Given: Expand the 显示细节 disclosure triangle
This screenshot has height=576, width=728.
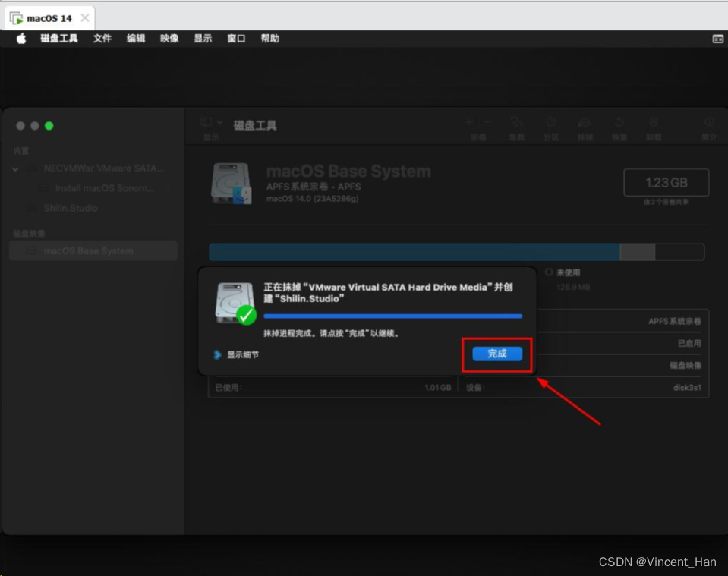Looking at the screenshot, I should [217, 354].
